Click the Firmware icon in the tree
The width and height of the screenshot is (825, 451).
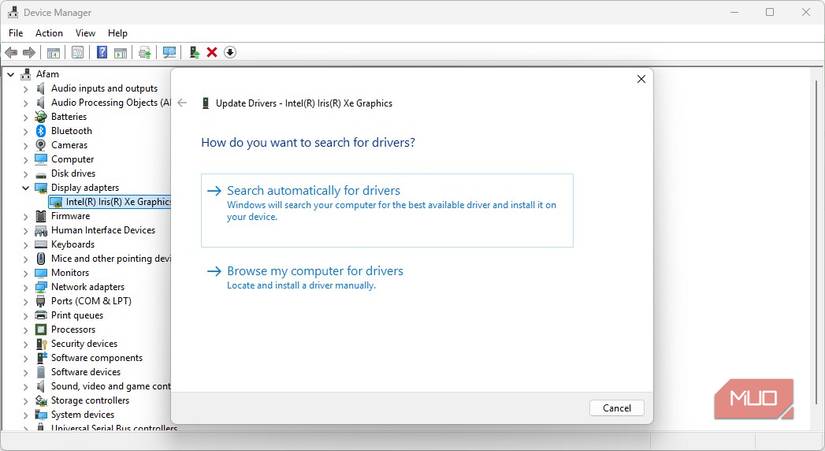point(41,216)
